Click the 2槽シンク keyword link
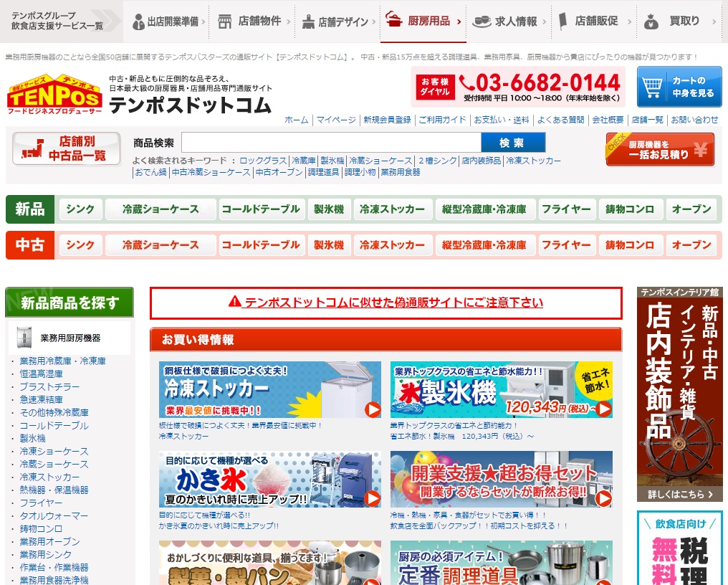This screenshot has height=585, width=728. [x=437, y=161]
